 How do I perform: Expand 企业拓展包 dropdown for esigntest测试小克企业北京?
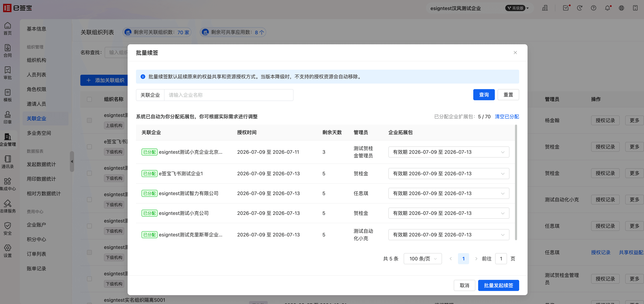pyautogui.click(x=449, y=152)
